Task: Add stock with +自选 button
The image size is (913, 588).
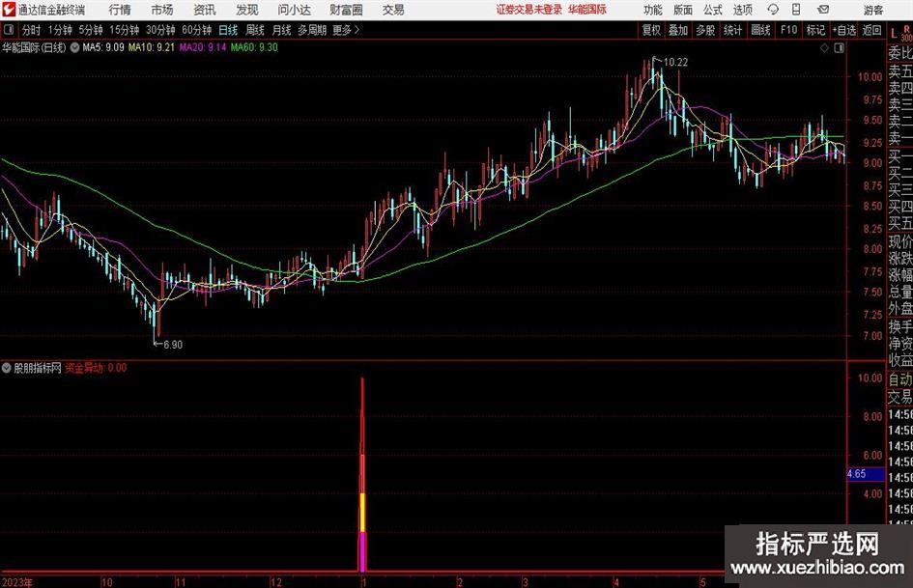Action: point(843,30)
